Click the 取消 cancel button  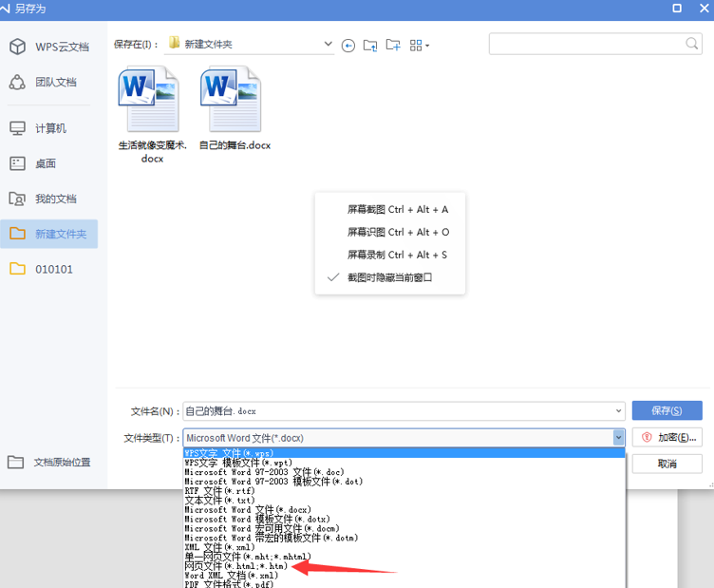pos(667,465)
